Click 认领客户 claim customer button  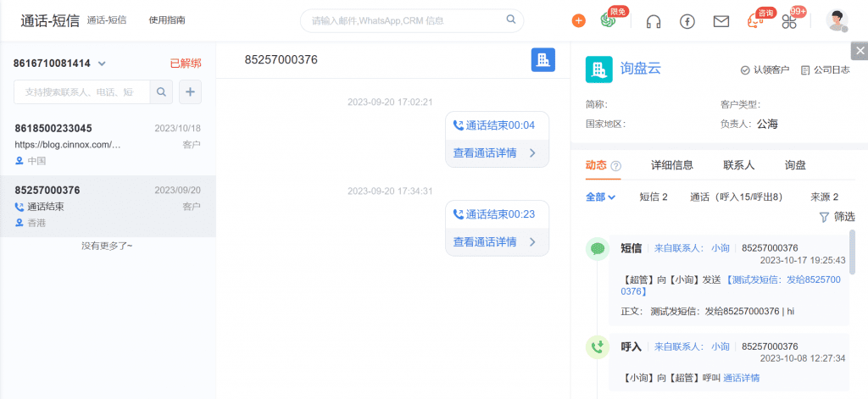765,70
